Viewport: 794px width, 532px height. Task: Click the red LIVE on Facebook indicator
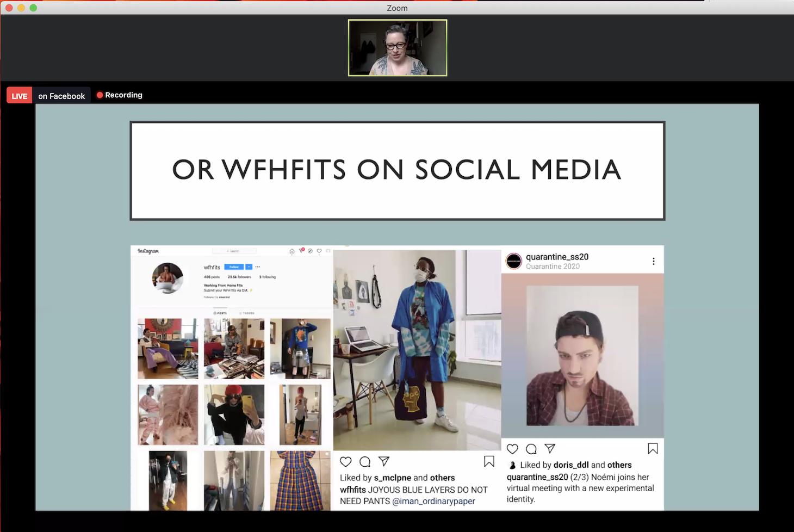20,96
